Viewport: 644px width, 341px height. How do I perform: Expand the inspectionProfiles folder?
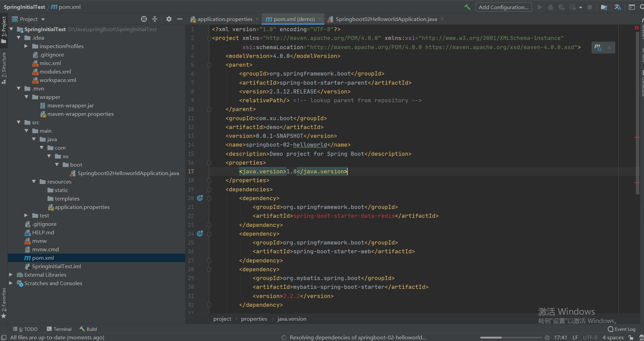(26, 46)
